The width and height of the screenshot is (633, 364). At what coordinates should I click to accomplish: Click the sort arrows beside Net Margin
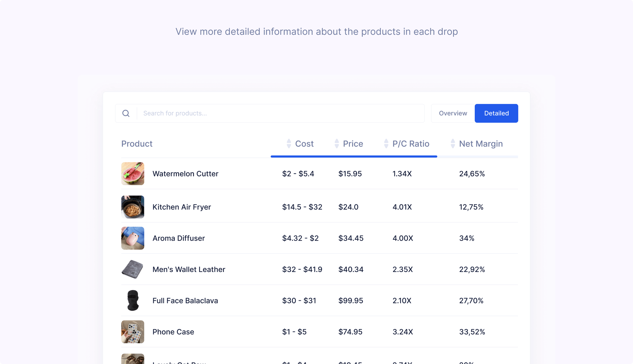(453, 144)
